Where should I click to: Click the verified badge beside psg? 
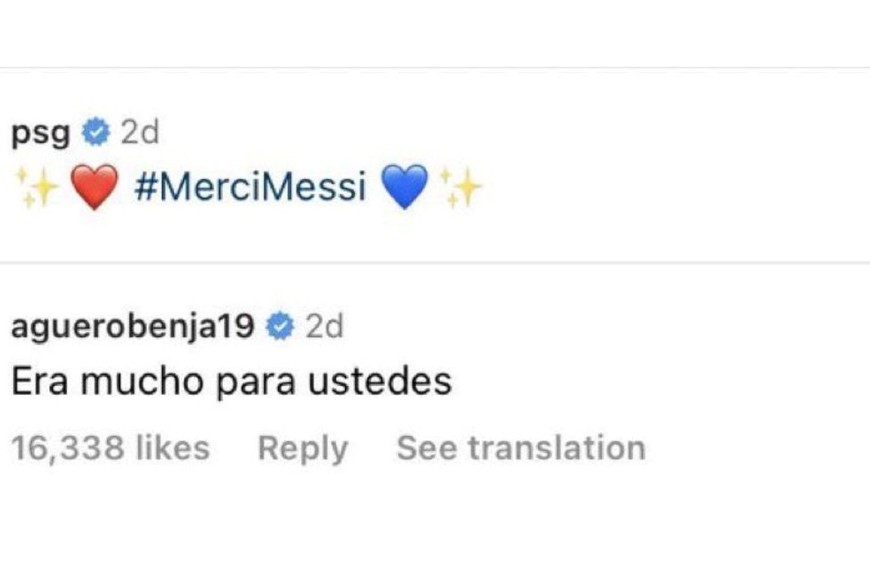pyautogui.click(x=96, y=131)
